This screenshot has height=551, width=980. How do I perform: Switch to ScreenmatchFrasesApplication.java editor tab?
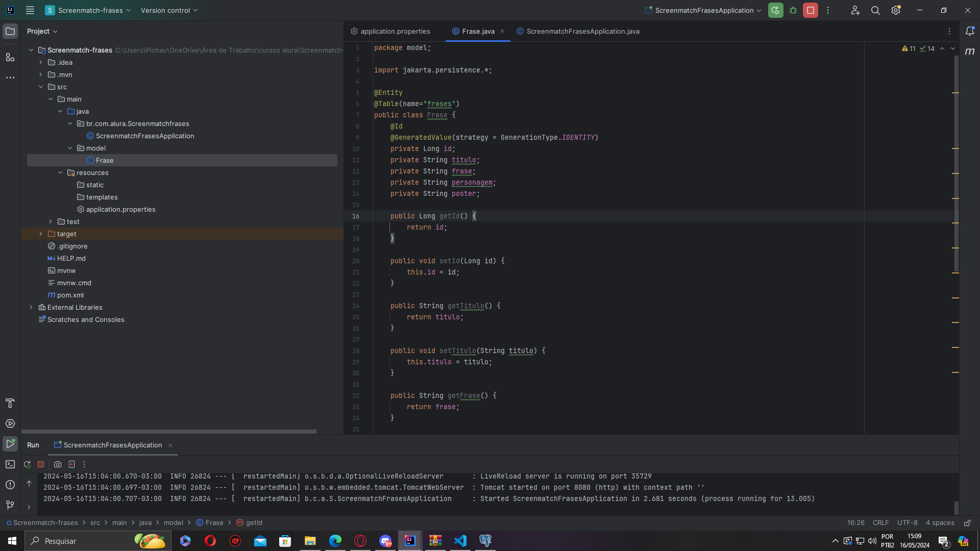pyautogui.click(x=578, y=31)
